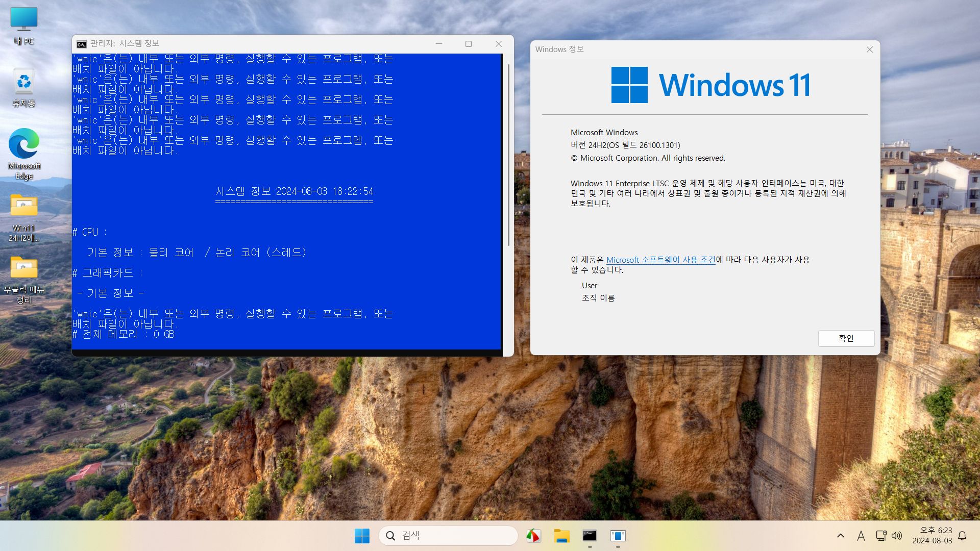Select the Win11 24H2 folder on desktop
The image size is (980, 551).
click(x=24, y=218)
